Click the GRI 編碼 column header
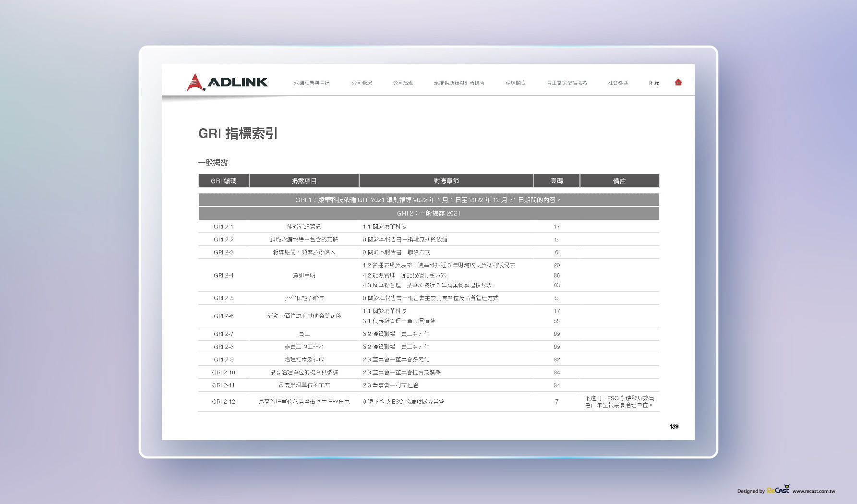The width and height of the screenshot is (857, 504). (x=224, y=181)
